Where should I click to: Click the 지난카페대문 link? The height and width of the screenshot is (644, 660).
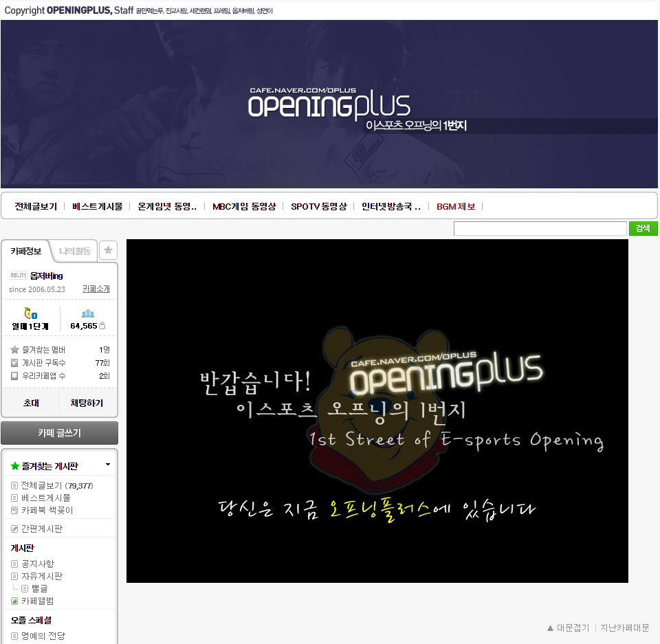pyautogui.click(x=625, y=628)
